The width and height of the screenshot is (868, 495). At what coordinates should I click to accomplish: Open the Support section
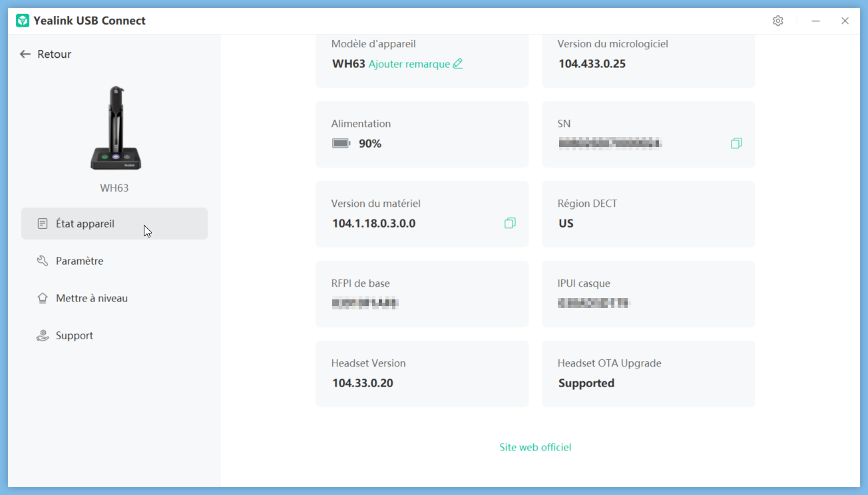pyautogui.click(x=114, y=335)
